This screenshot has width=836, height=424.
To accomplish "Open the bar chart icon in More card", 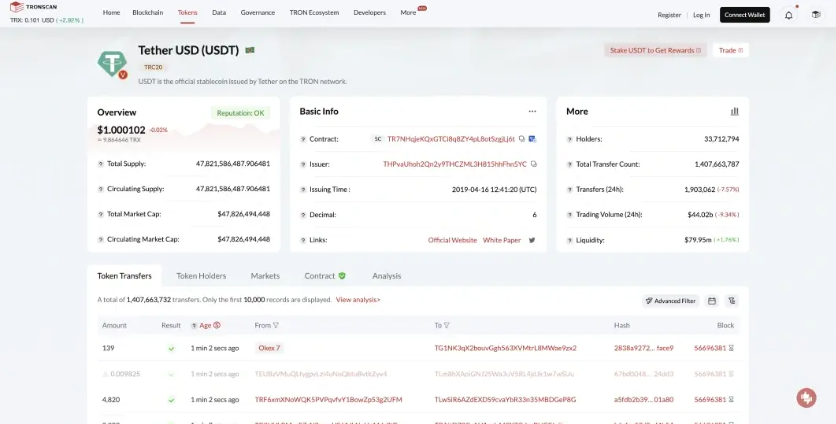I will click(735, 111).
